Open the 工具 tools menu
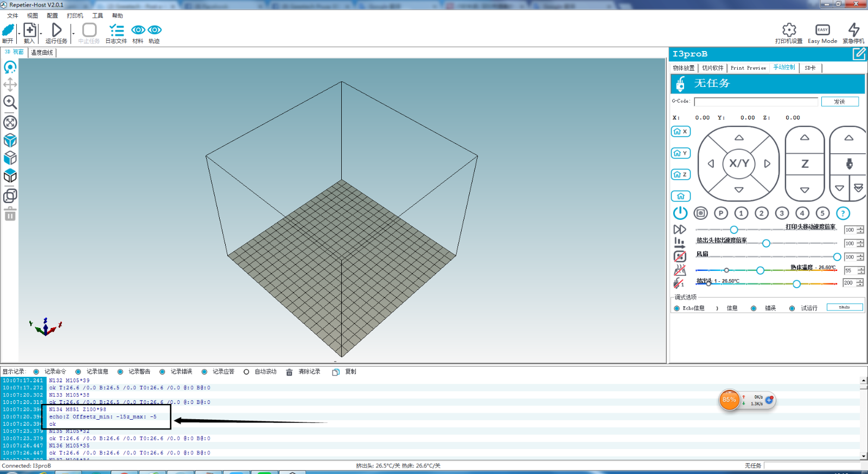868x474 pixels. [x=98, y=16]
